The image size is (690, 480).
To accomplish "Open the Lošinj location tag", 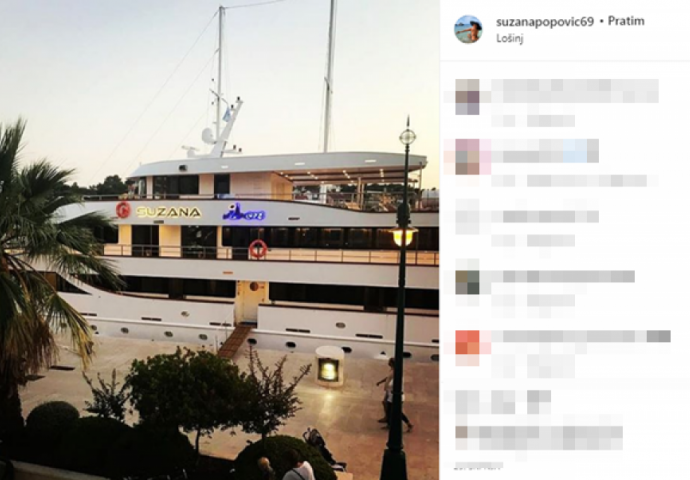I will 510,38.
